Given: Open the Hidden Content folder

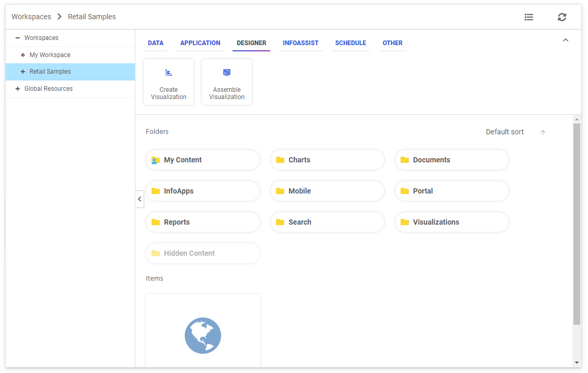Looking at the screenshot, I should tap(202, 253).
